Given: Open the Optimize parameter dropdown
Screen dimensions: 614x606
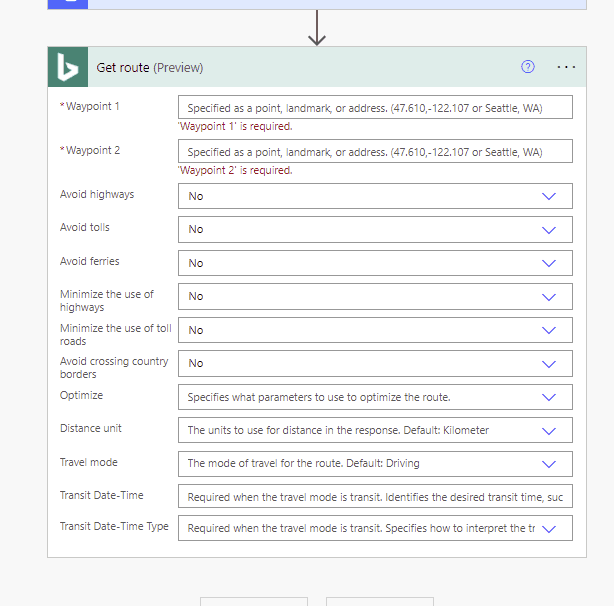Looking at the screenshot, I should (375, 397).
